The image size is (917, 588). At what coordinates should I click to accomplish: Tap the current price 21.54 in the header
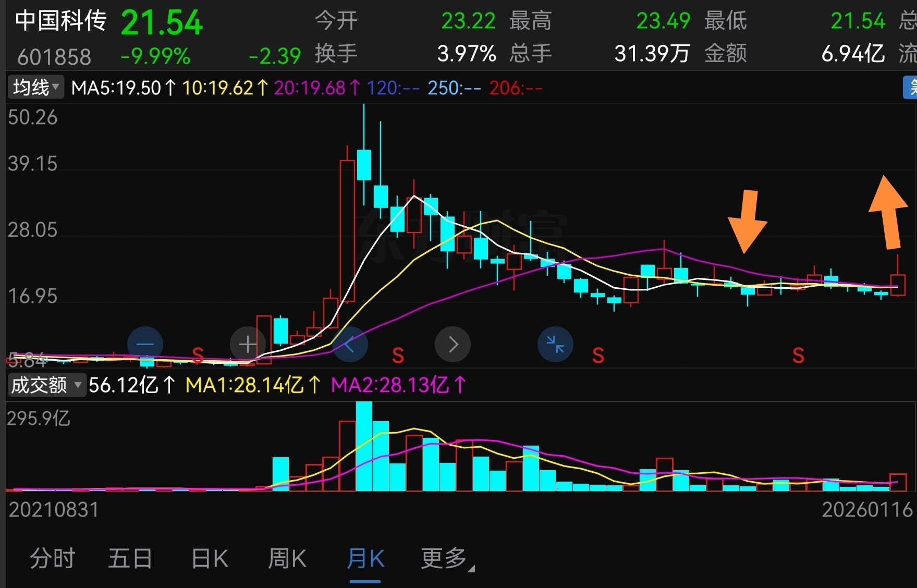pos(162,22)
